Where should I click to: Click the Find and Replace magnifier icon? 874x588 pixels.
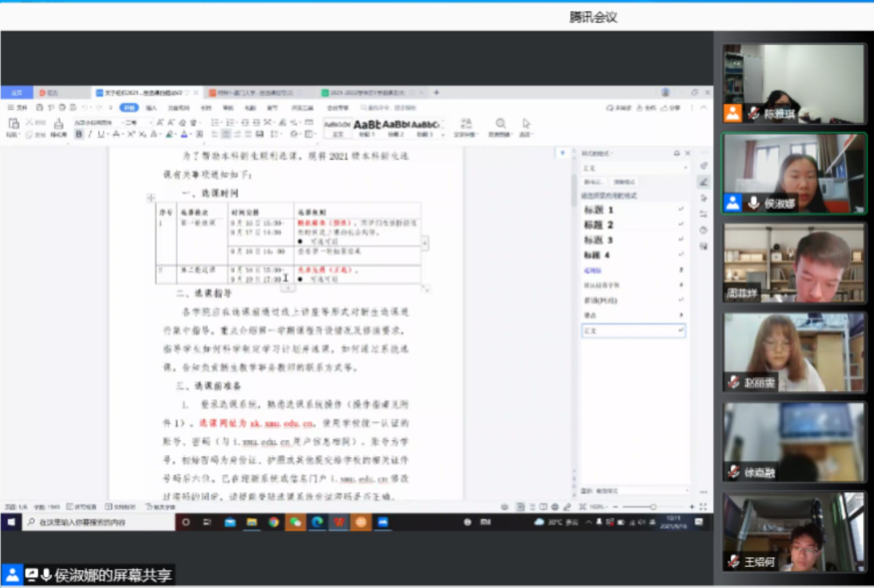(500, 123)
